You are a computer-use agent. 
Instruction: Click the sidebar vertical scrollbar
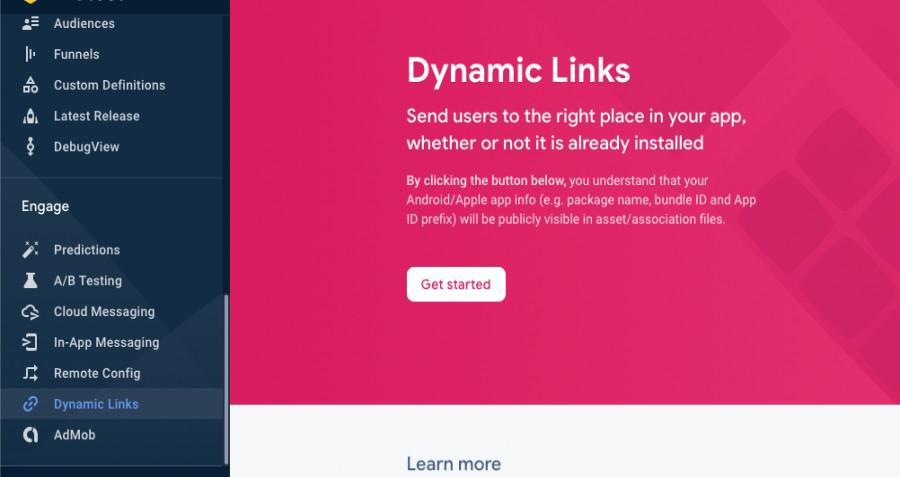(226, 379)
